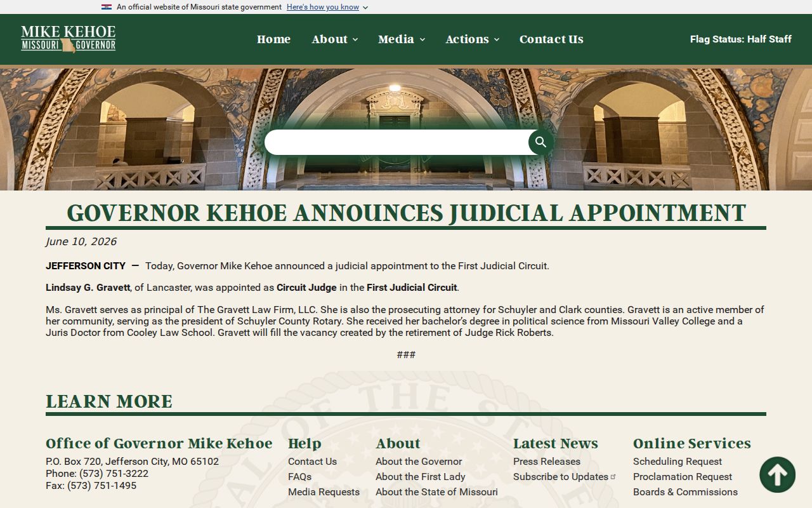Click Flag Status: Half Staff link

point(741,39)
